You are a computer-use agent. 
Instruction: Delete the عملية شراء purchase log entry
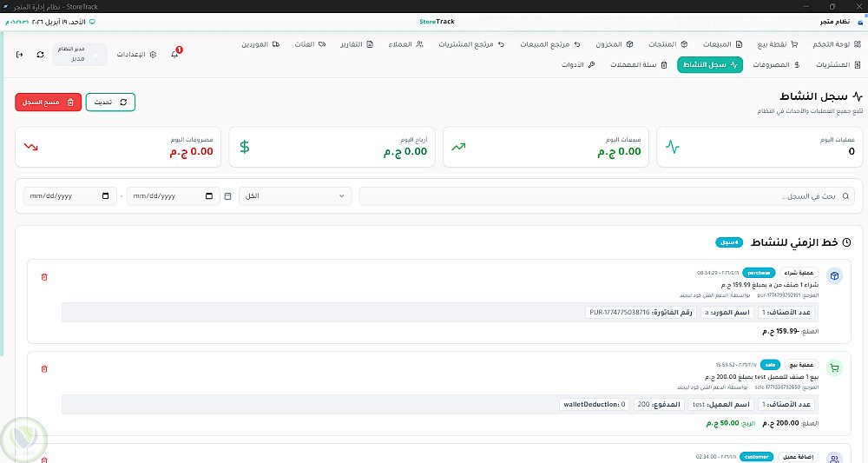pos(44,277)
